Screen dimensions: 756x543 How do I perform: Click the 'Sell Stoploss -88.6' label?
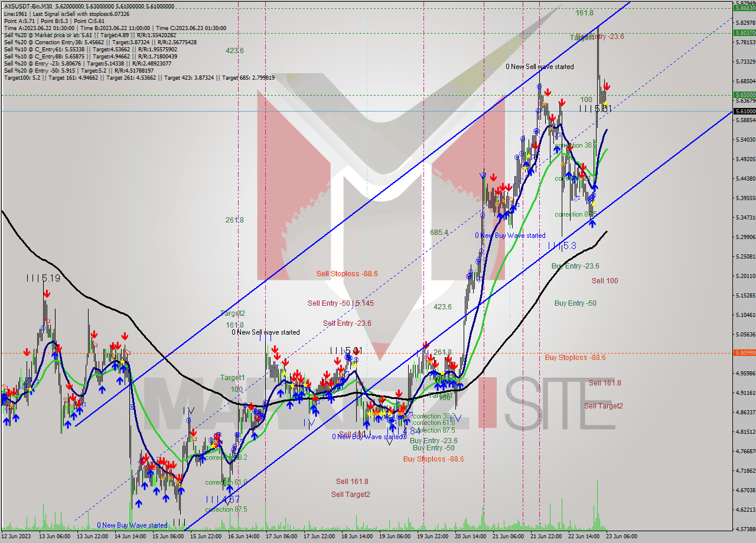point(347,273)
